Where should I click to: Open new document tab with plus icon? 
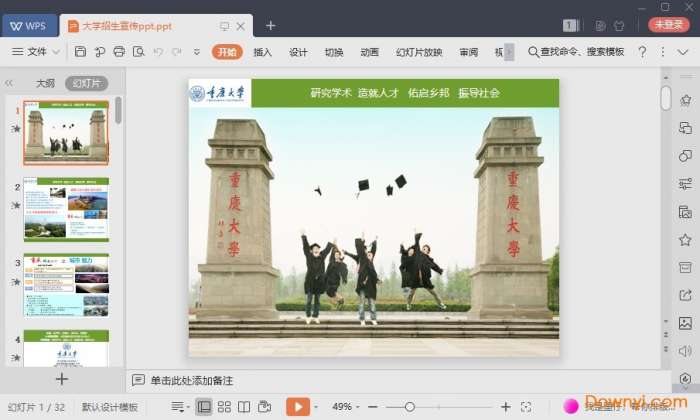point(270,25)
